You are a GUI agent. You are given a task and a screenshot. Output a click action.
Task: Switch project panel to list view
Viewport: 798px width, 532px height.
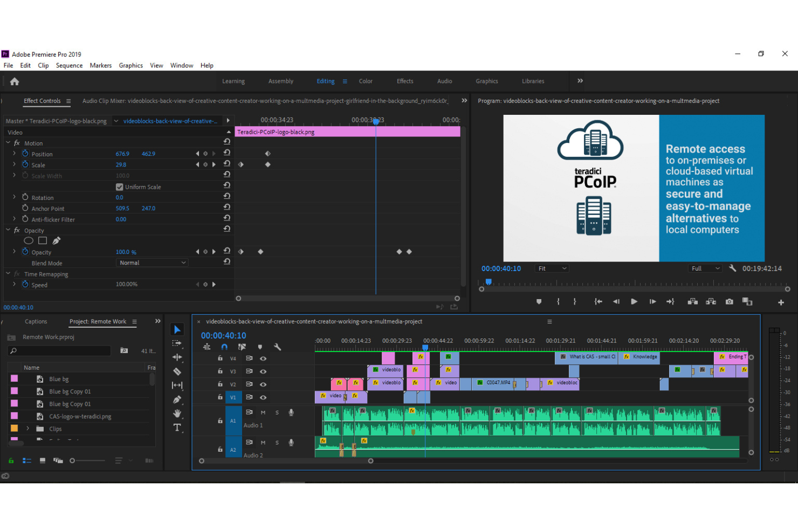point(27,460)
